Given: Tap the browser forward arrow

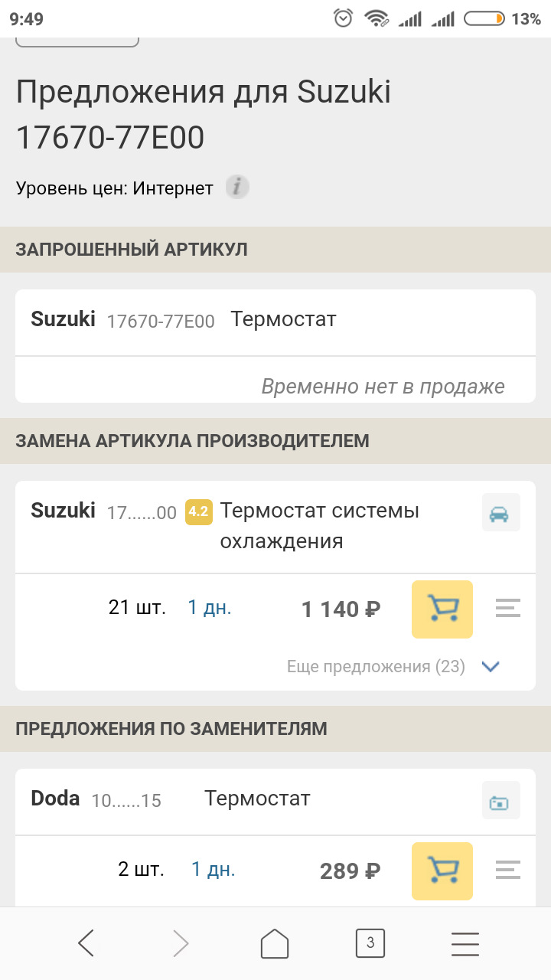Looking at the screenshot, I should [181, 943].
